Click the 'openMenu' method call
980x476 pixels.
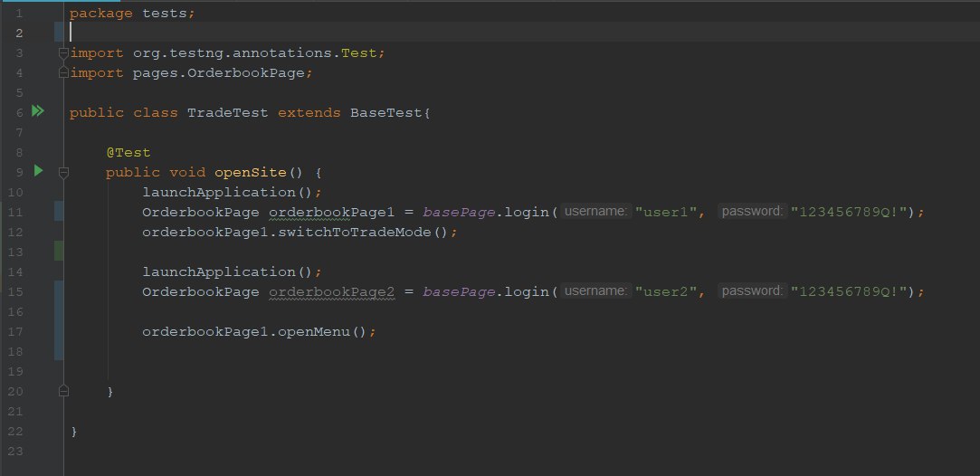pos(314,332)
